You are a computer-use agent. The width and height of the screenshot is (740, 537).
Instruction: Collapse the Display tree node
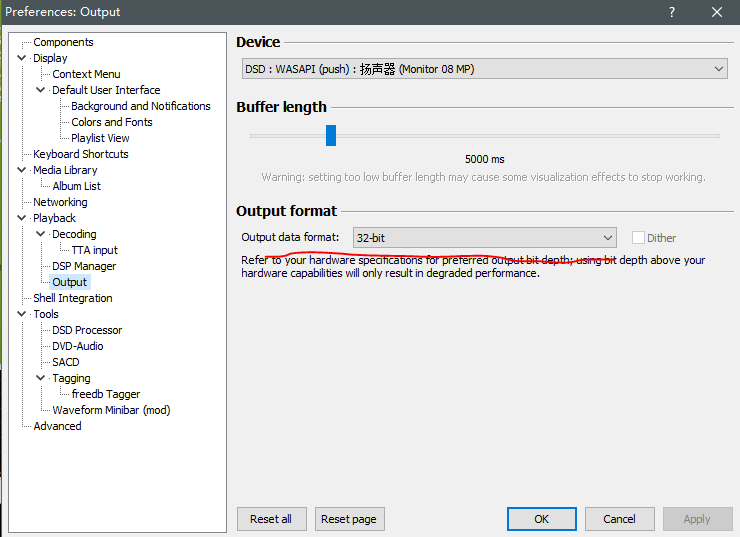point(23,58)
